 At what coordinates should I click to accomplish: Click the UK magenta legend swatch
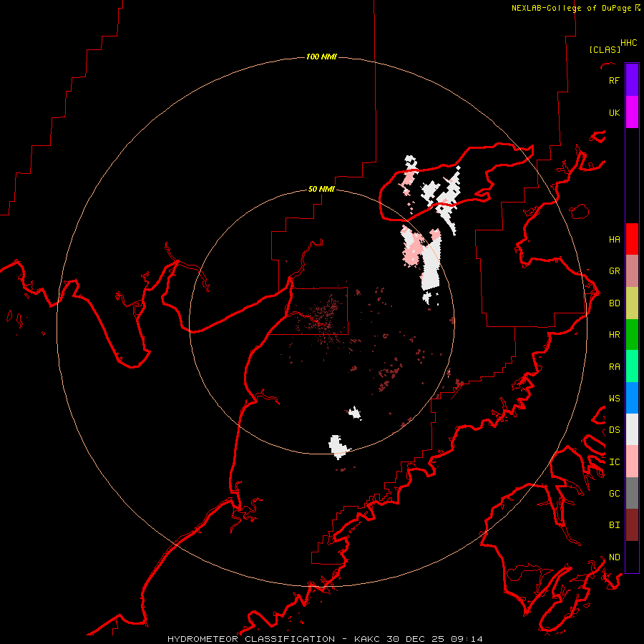[x=632, y=112]
